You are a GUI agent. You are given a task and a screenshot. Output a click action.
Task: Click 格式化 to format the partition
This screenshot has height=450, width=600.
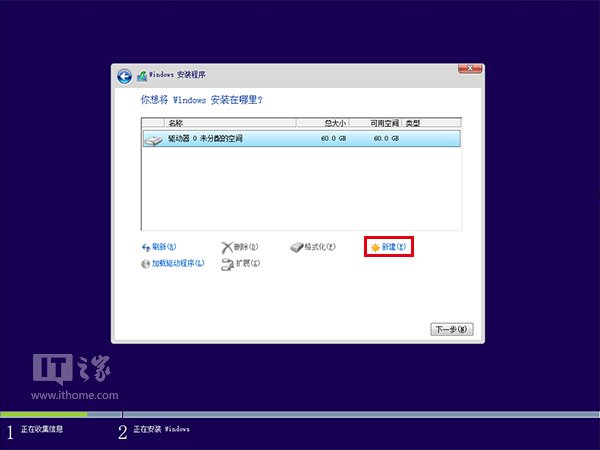pos(320,247)
